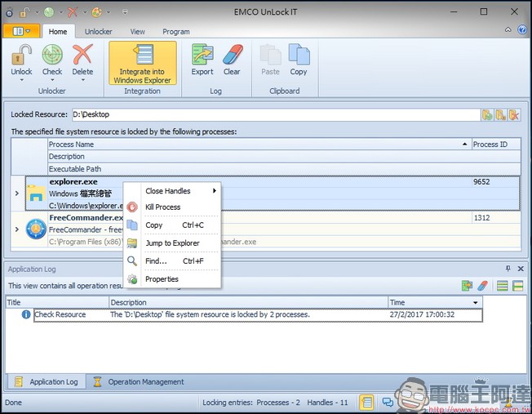Click the Unlock padlock icon in ribbon
Image resolution: width=532 pixels, height=414 pixels.
coord(21,56)
